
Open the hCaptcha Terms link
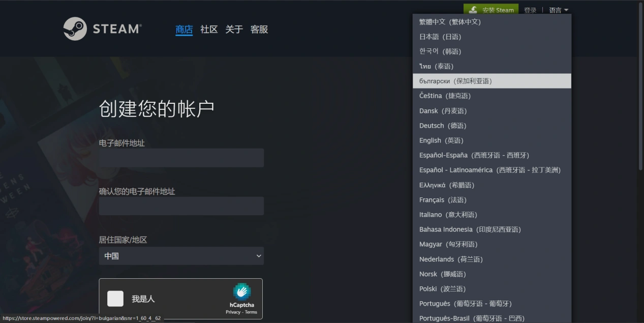(252, 312)
